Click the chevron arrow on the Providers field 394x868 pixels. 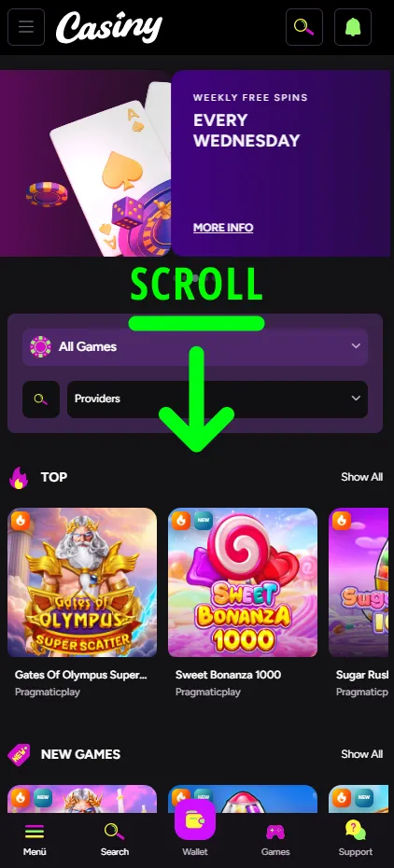(356, 399)
